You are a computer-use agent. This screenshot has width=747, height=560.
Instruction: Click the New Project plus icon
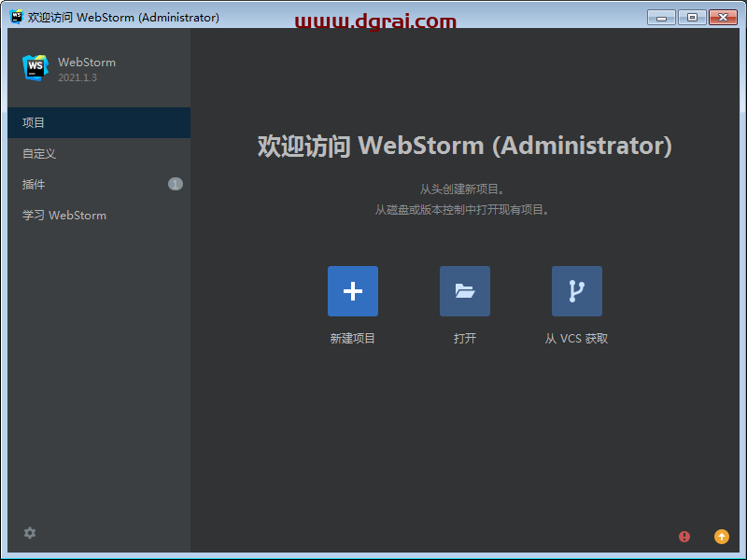coord(353,291)
